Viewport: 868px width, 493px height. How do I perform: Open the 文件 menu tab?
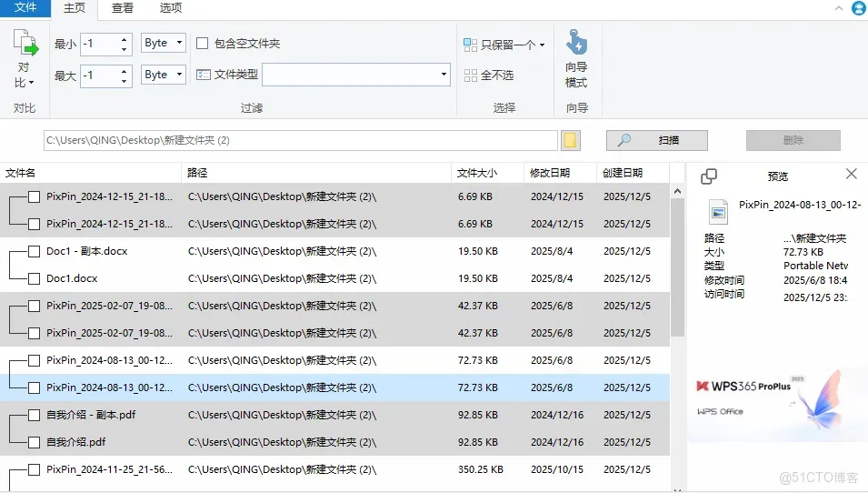click(x=25, y=8)
